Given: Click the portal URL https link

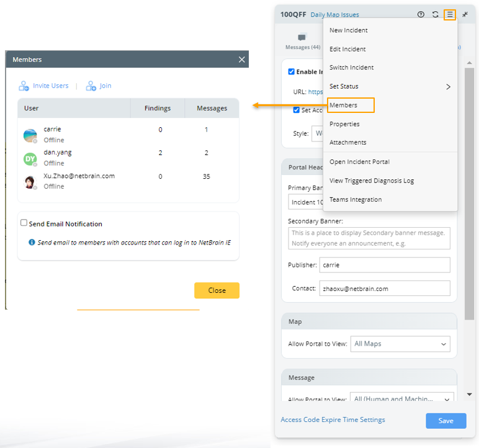Looking at the screenshot, I should tap(315, 92).
